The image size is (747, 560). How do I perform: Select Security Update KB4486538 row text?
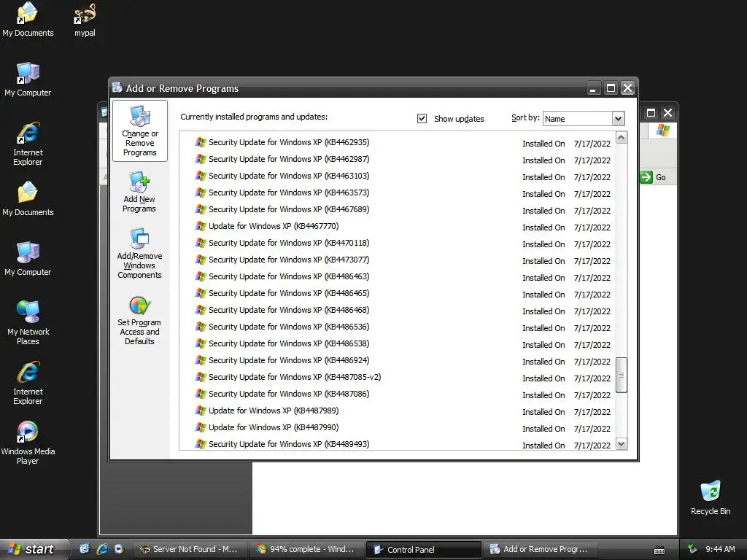point(289,343)
